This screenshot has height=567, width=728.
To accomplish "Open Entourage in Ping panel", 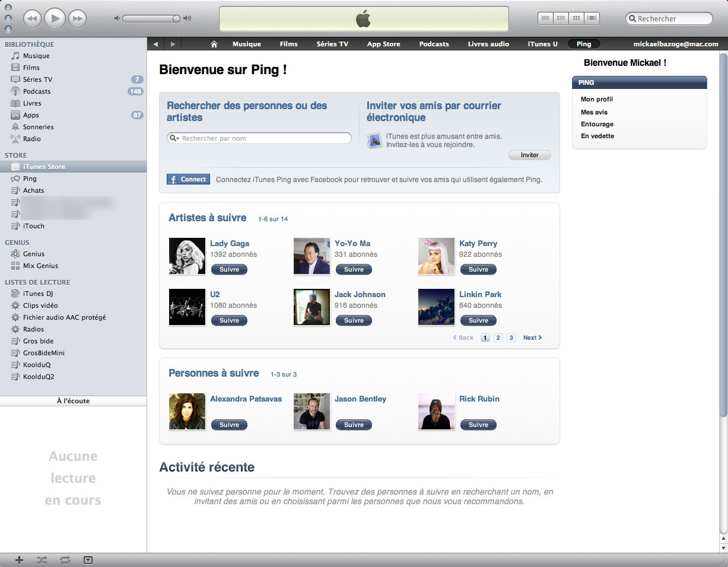I will click(x=597, y=124).
